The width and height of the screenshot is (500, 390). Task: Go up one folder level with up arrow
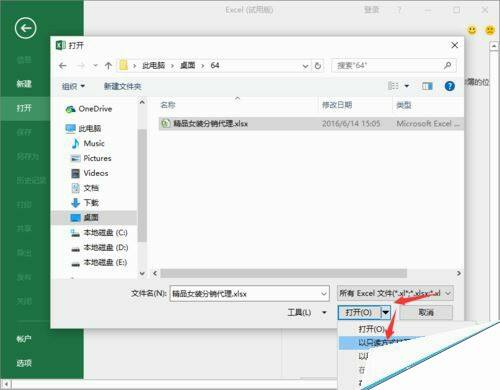point(108,66)
